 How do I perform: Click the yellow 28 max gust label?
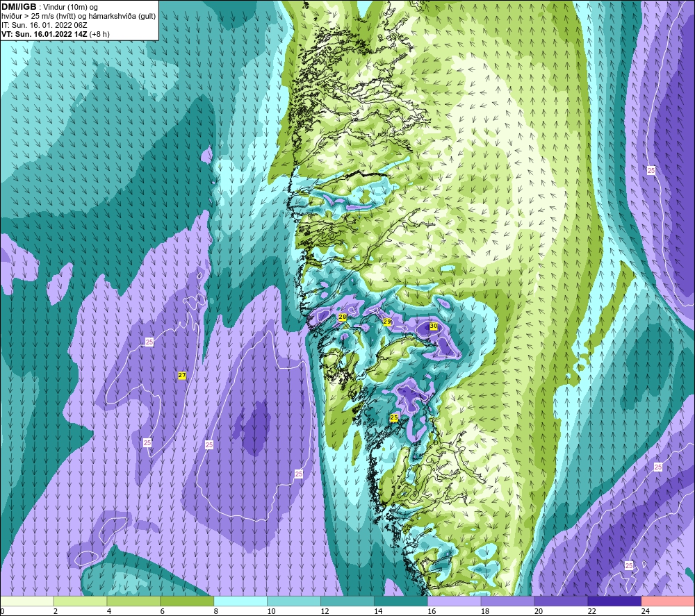[x=342, y=317]
